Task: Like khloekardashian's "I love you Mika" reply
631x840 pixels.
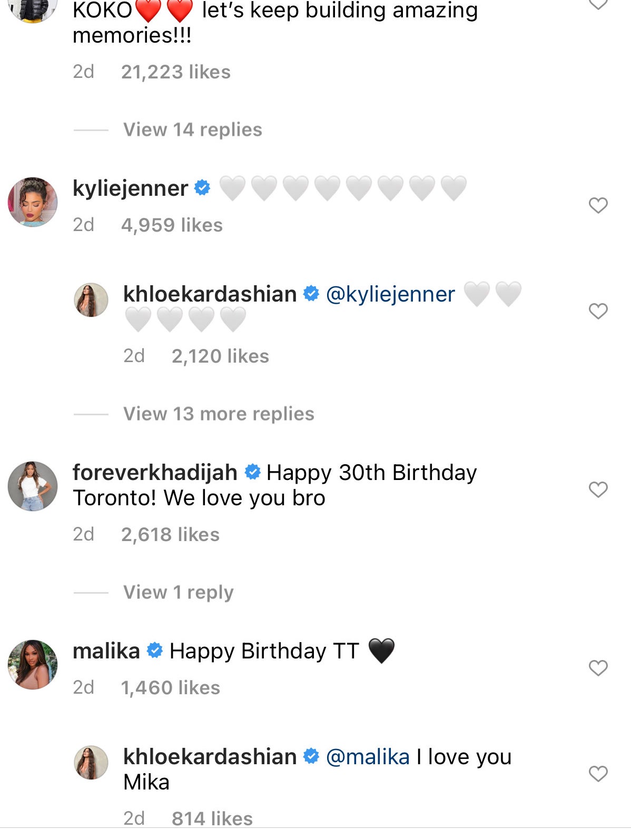Action: (598, 774)
